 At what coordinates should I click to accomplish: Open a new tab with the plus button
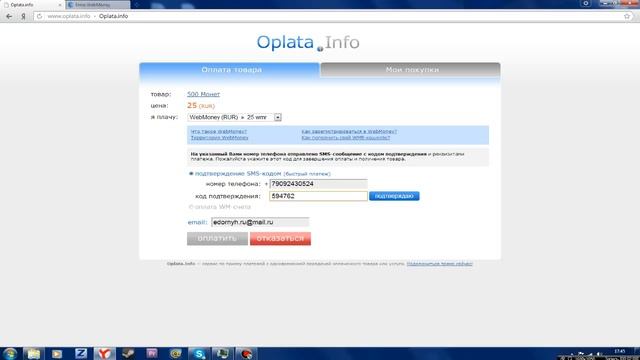136,5
